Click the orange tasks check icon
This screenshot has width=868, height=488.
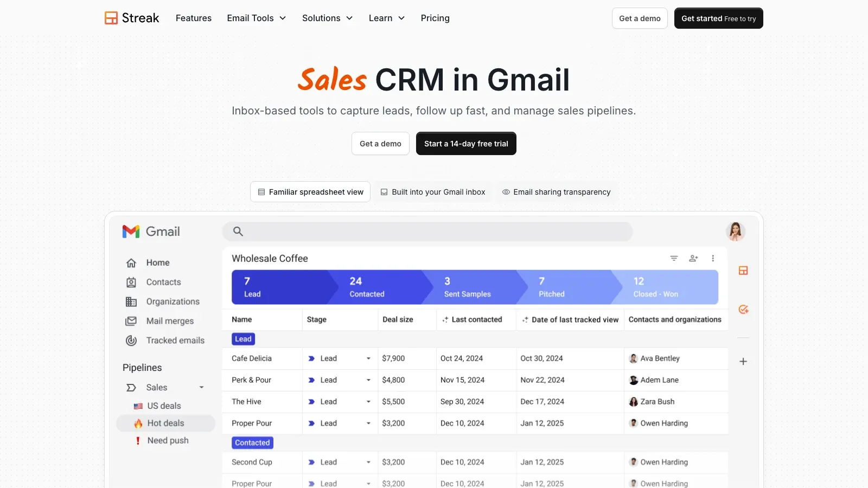click(x=743, y=310)
